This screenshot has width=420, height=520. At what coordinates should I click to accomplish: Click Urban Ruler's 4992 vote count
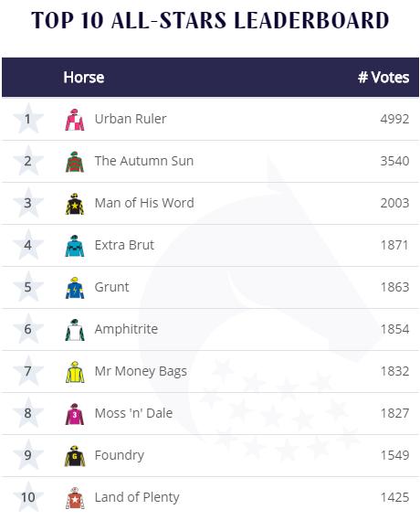click(394, 119)
